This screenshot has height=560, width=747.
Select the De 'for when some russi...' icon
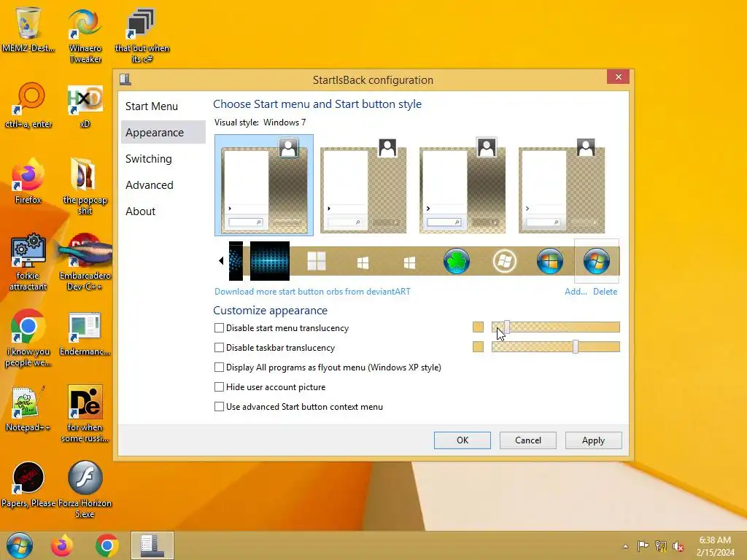click(85, 414)
